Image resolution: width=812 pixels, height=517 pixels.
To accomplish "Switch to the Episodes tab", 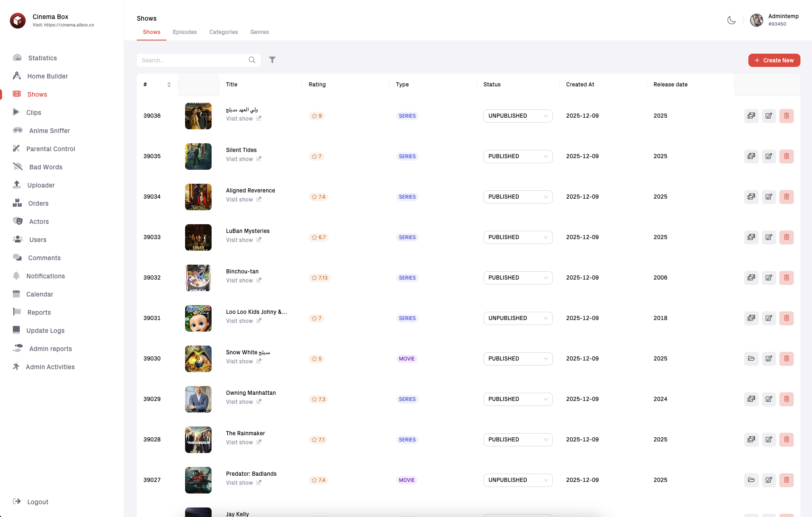I will point(185,32).
